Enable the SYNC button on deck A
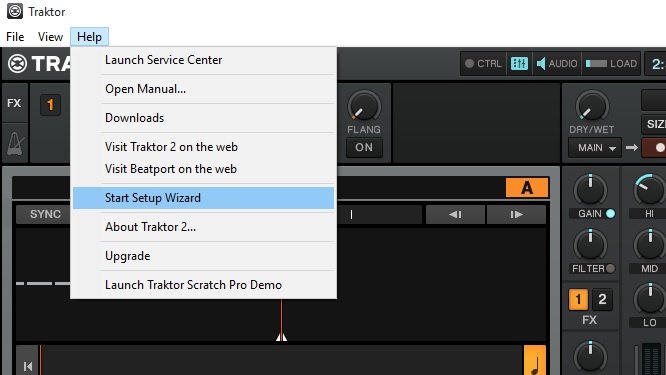 (45, 214)
